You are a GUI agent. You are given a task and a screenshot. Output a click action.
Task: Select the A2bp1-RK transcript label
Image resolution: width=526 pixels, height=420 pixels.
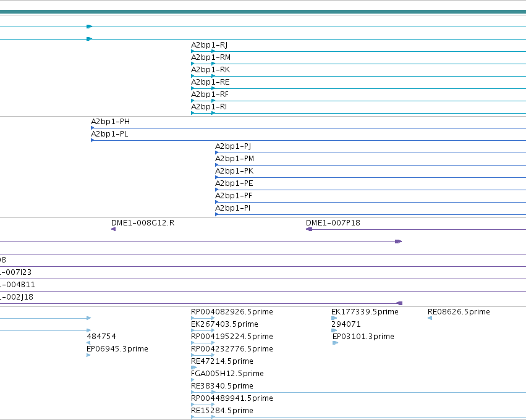pyautogui.click(x=211, y=70)
